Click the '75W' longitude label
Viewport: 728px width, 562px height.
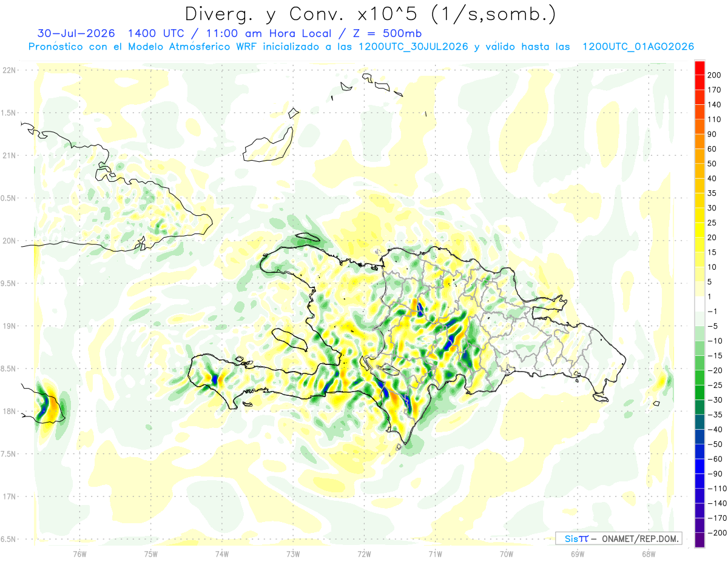pos(150,554)
